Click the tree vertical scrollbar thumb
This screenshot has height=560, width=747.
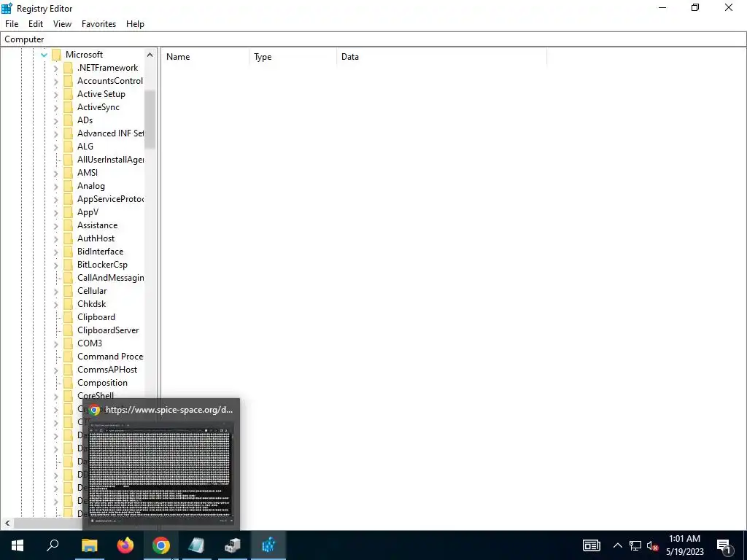(x=150, y=119)
